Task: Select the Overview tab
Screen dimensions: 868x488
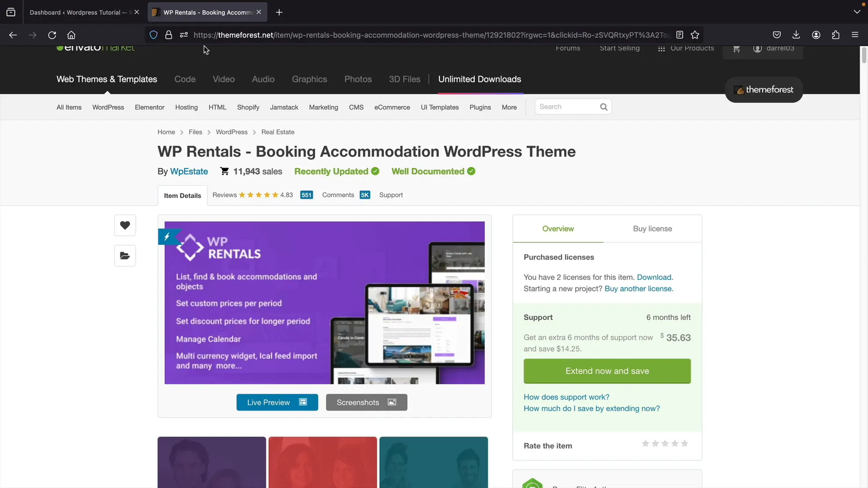Action: pyautogui.click(x=558, y=229)
